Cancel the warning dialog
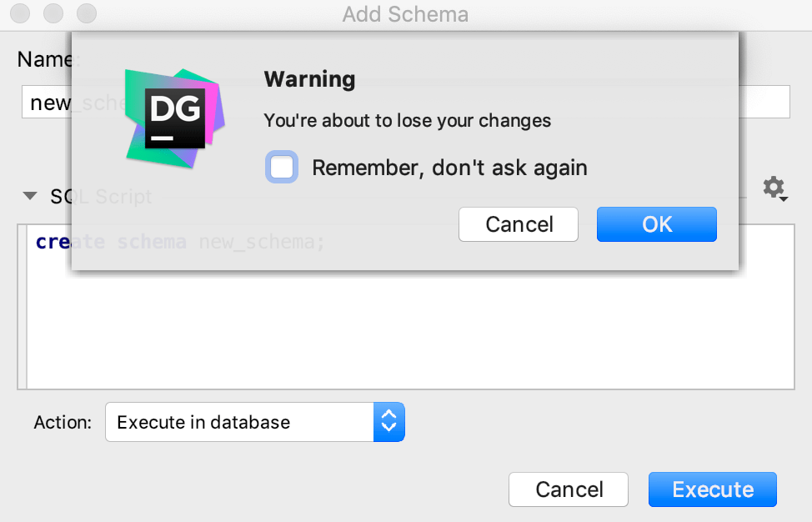Screen dimensions: 812x522 coord(518,223)
